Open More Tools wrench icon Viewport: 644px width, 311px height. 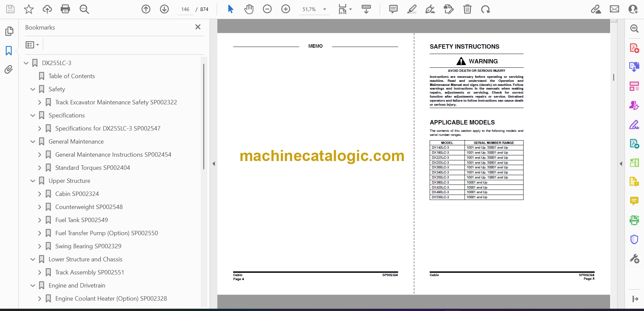click(634, 258)
